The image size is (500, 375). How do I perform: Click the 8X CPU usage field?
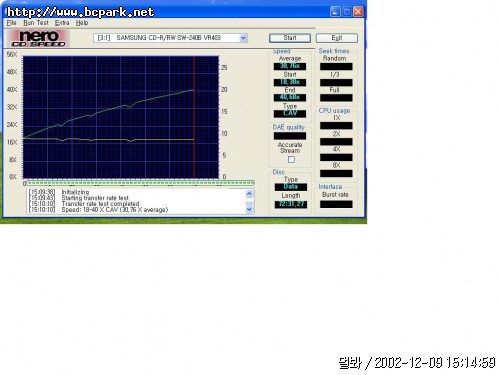(x=336, y=173)
